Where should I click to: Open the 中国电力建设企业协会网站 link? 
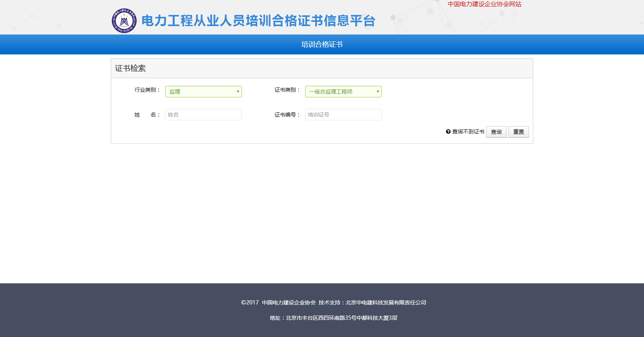click(485, 4)
